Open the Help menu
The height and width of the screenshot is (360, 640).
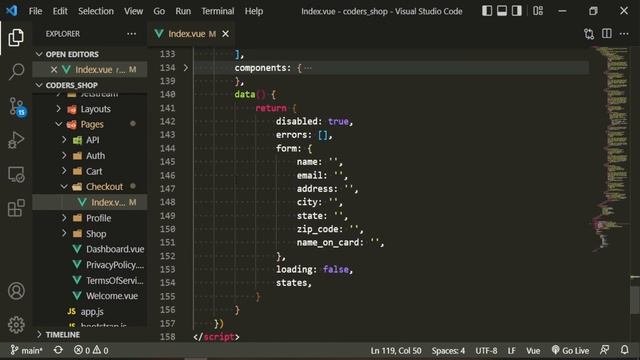(254, 11)
